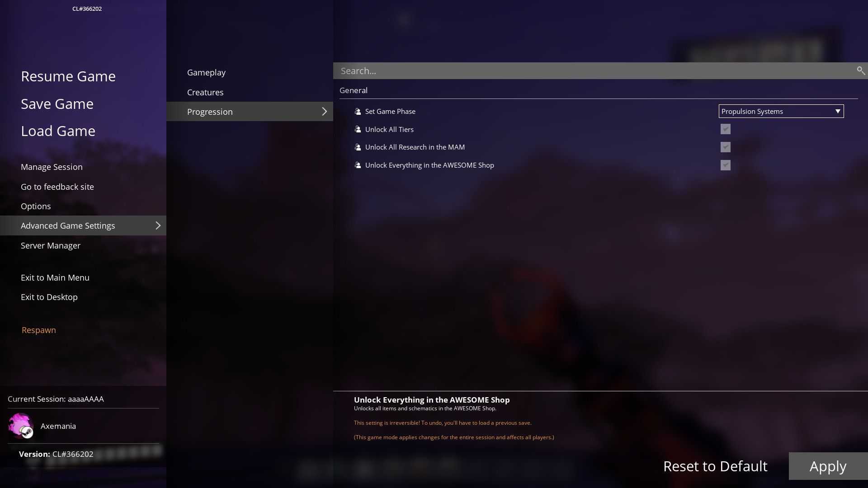Click the Apply button
Viewport: 868px width, 488px height.
pyautogui.click(x=828, y=465)
